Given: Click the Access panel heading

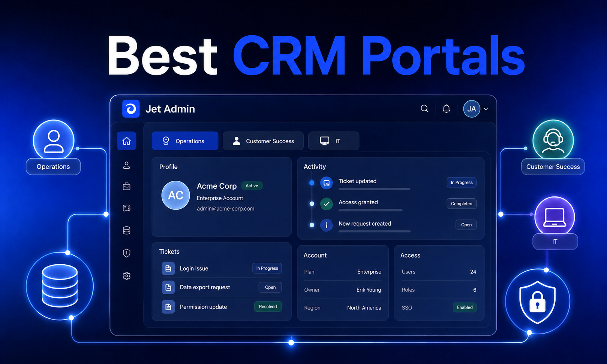Looking at the screenshot, I should (x=410, y=255).
